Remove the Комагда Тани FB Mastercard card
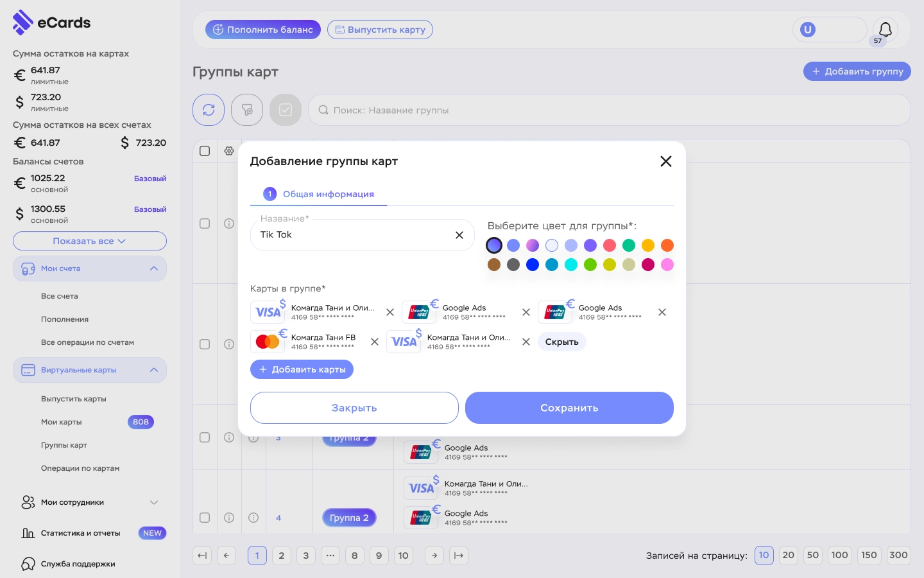Viewport: 924px width, 578px height. tap(375, 342)
